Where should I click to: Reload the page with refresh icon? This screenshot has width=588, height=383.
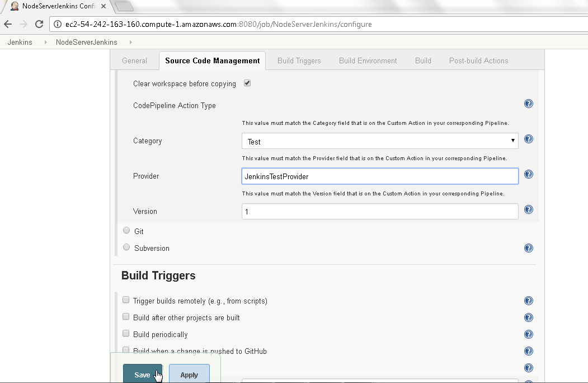(x=39, y=25)
